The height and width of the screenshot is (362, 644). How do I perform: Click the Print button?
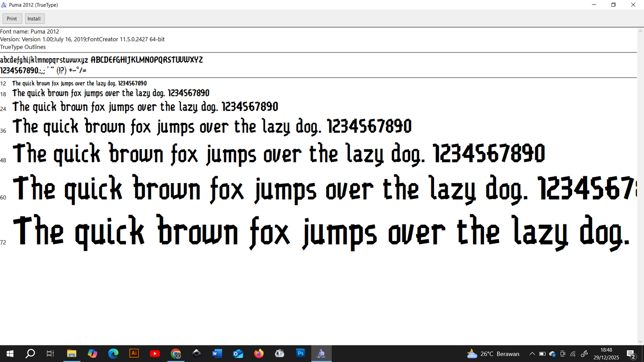click(x=12, y=19)
